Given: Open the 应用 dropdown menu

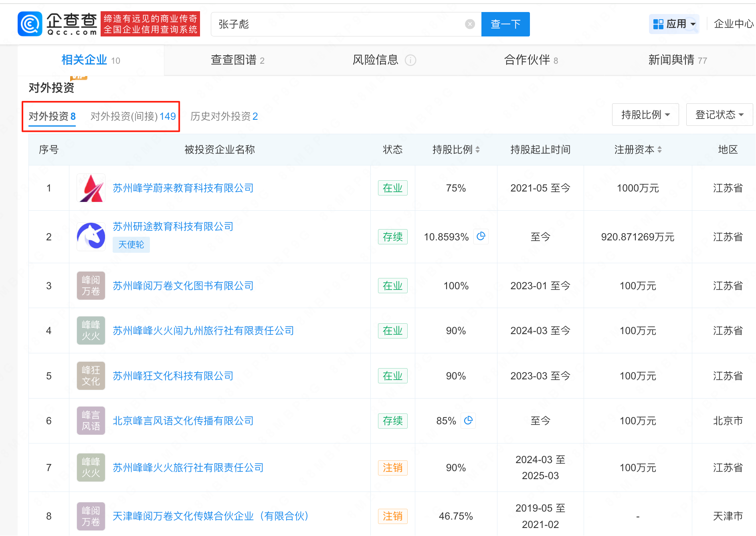Looking at the screenshot, I should (x=674, y=24).
